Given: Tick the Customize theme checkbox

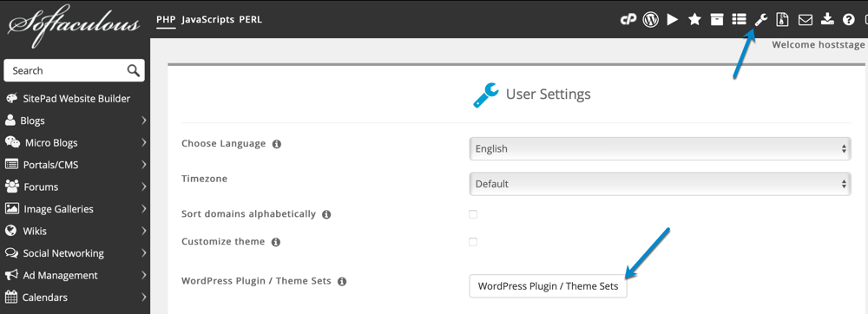Looking at the screenshot, I should pyautogui.click(x=473, y=242).
